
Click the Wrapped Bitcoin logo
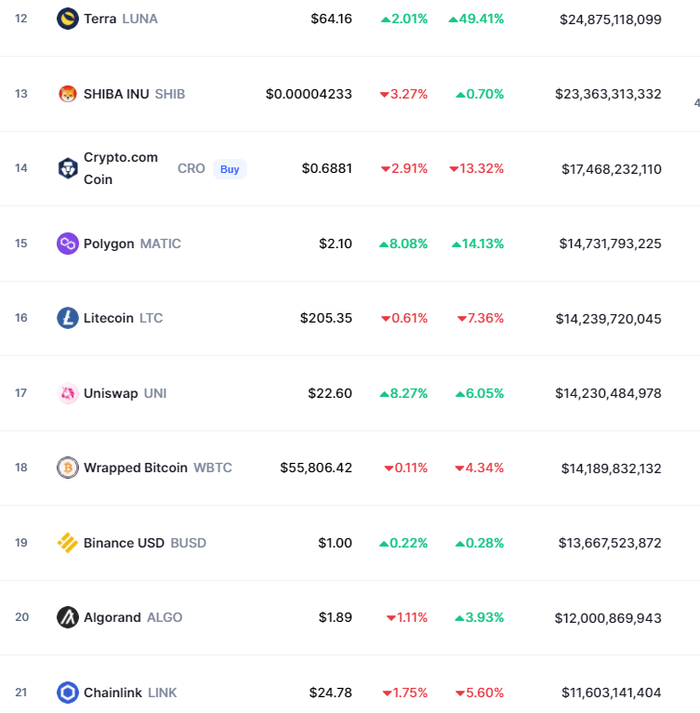(x=67, y=467)
